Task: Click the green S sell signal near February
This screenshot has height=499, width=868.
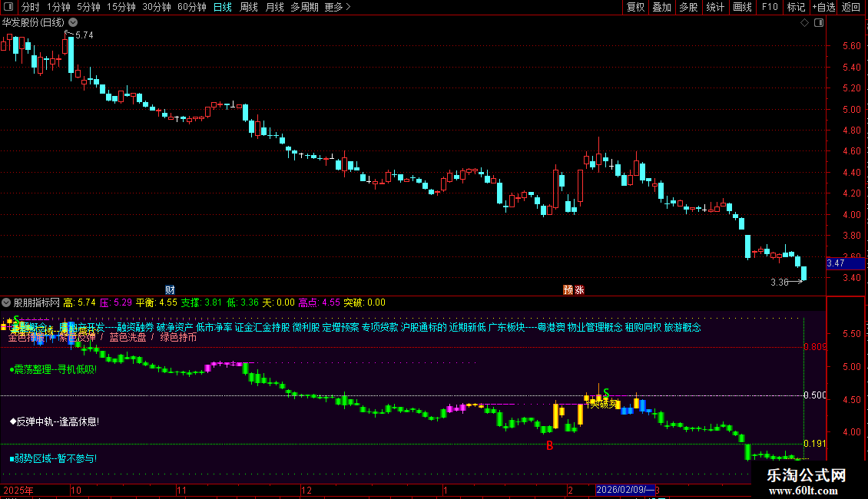Action: [606, 393]
